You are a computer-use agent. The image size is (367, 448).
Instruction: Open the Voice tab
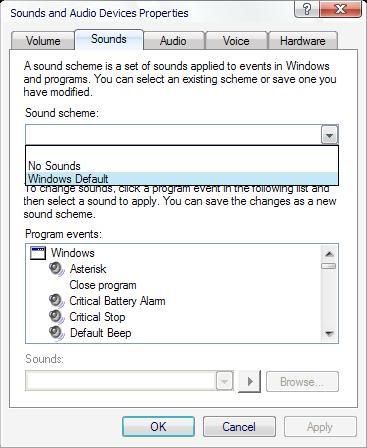pyautogui.click(x=236, y=41)
